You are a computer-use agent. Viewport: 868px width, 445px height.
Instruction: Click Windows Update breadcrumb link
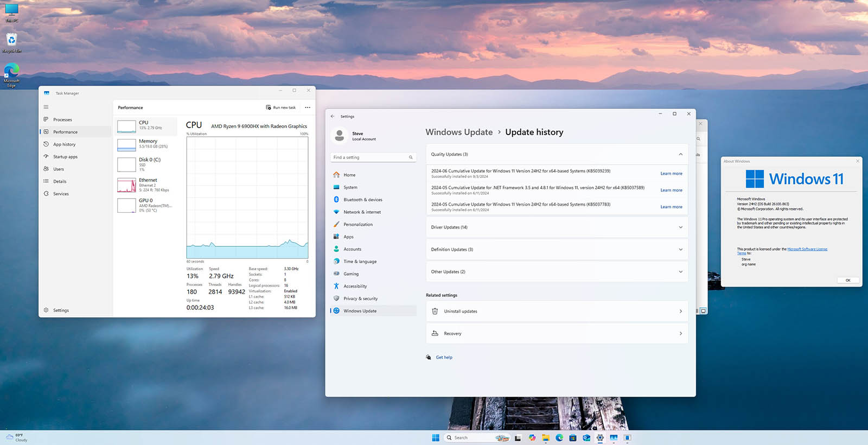click(x=459, y=132)
